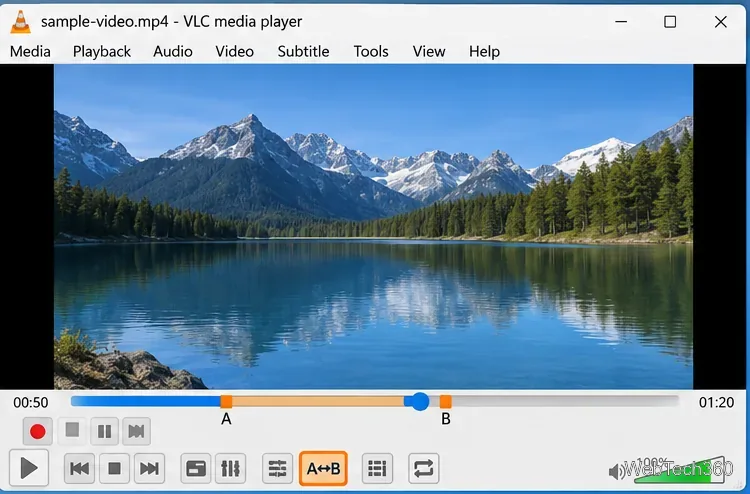
Task: Open the Playback menu
Action: [x=102, y=51]
